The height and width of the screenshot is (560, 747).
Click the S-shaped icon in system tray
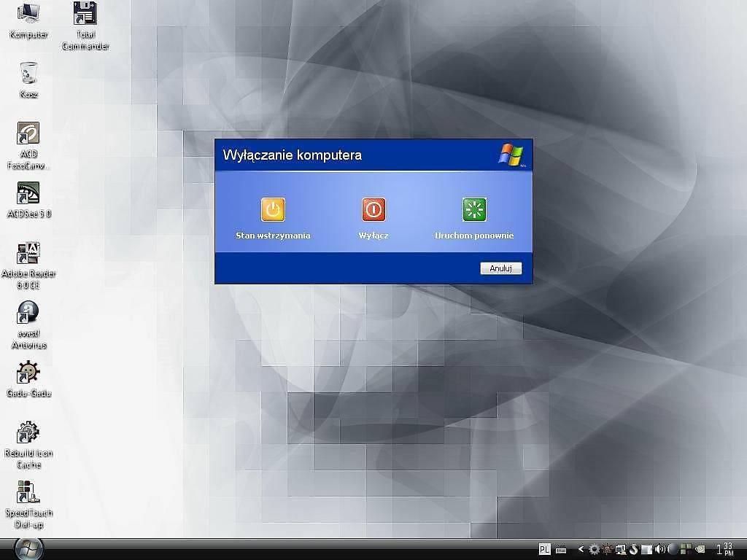click(x=633, y=549)
